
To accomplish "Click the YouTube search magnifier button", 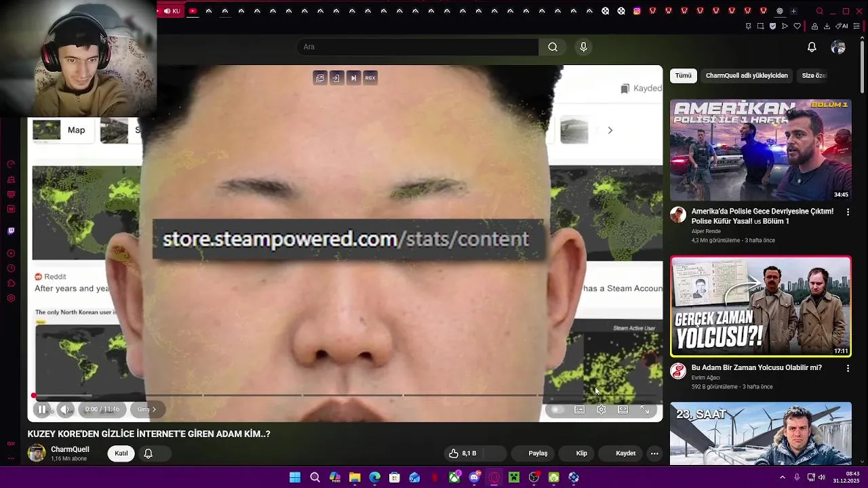I will 553,47.
